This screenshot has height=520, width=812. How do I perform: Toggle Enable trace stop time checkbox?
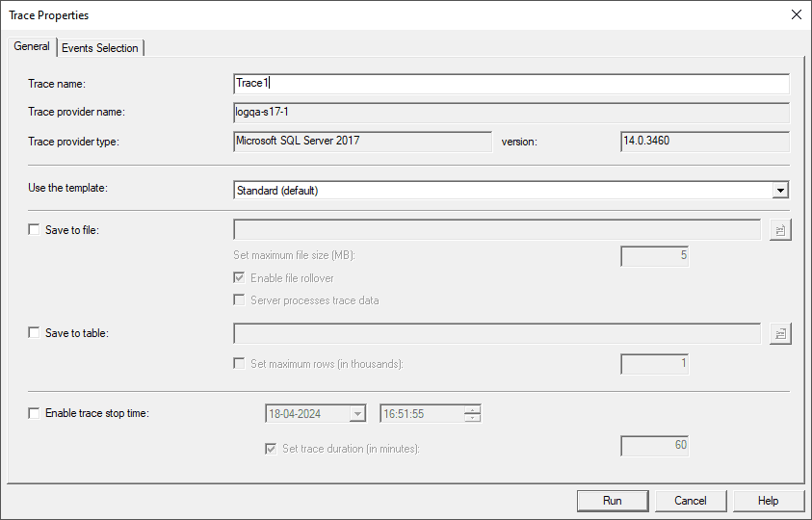coord(35,413)
